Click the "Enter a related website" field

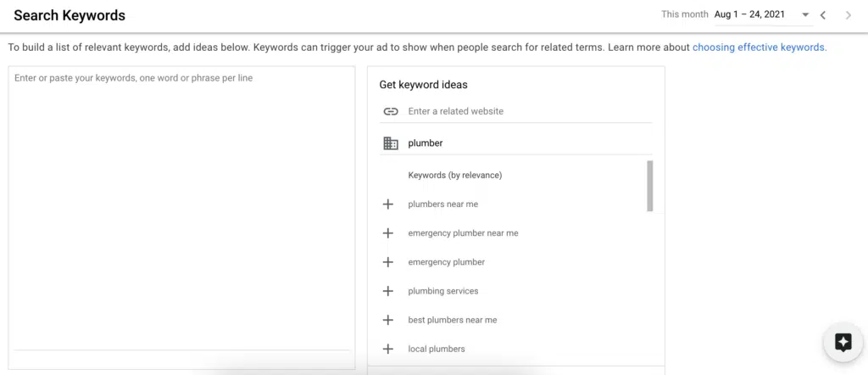[x=530, y=111]
